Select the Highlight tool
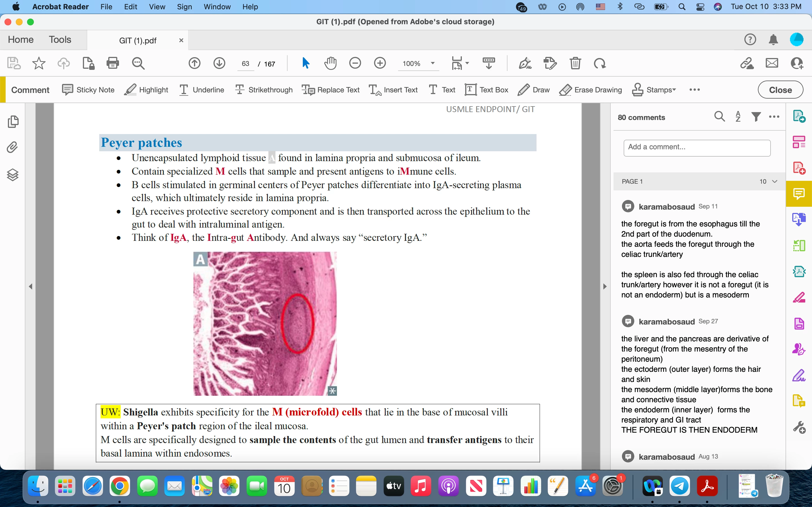This screenshot has height=507, width=812. click(146, 90)
